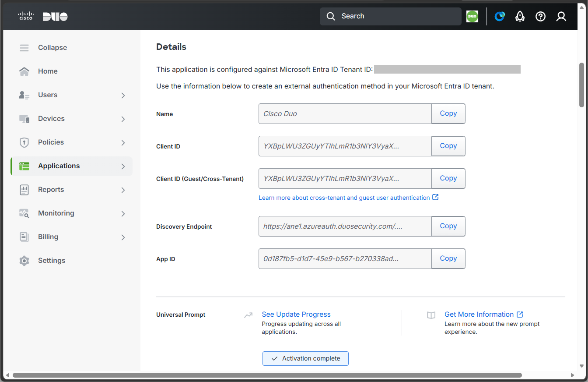Click the Applications sidebar icon
Viewport: 588px width, 382px height.
[24, 166]
